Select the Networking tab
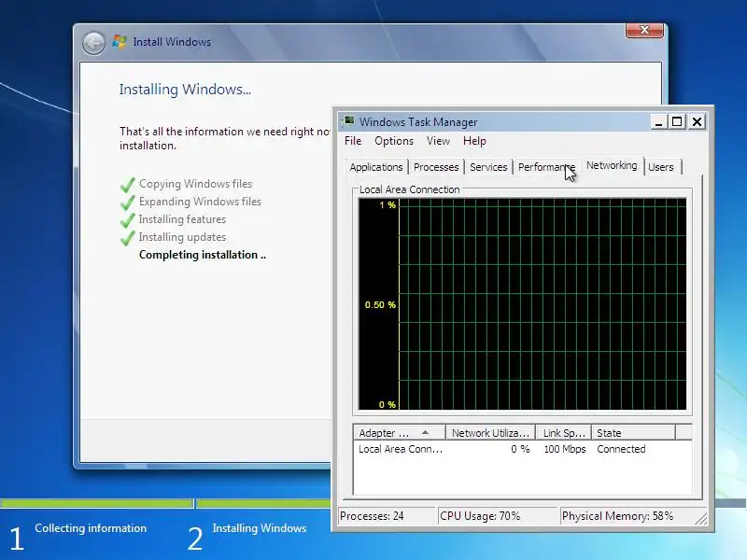The image size is (747, 560). pos(612,166)
